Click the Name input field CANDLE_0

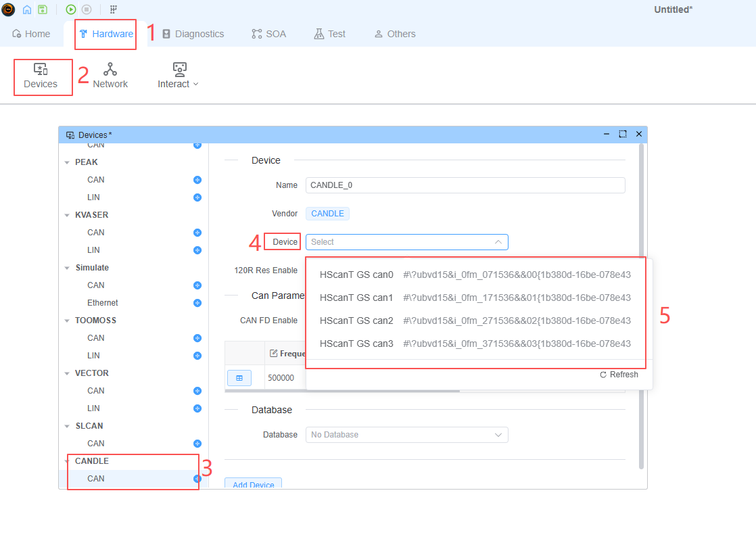tap(465, 185)
